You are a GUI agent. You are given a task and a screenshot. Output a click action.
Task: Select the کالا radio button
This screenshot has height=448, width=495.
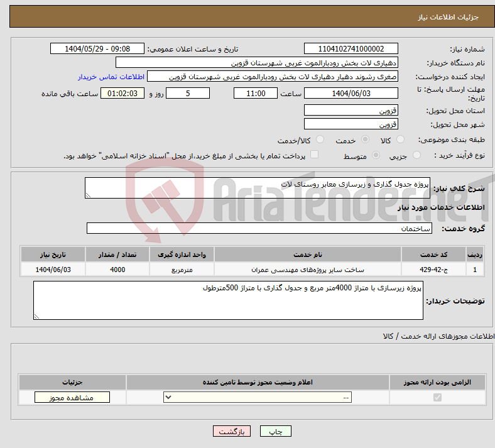point(400,139)
